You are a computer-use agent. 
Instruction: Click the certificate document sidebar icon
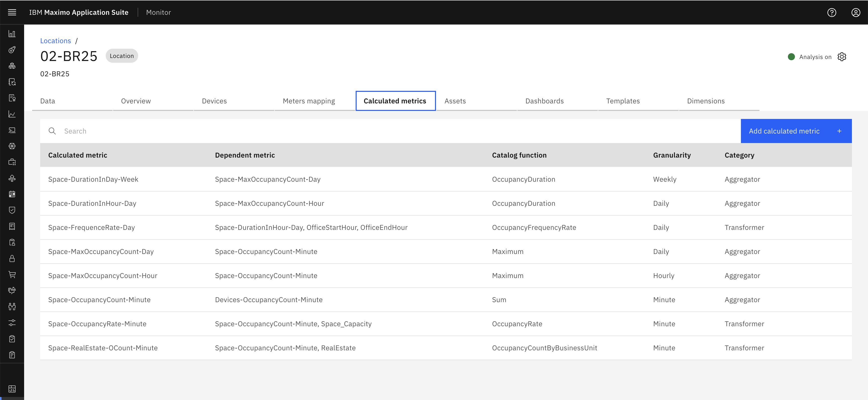(12, 98)
